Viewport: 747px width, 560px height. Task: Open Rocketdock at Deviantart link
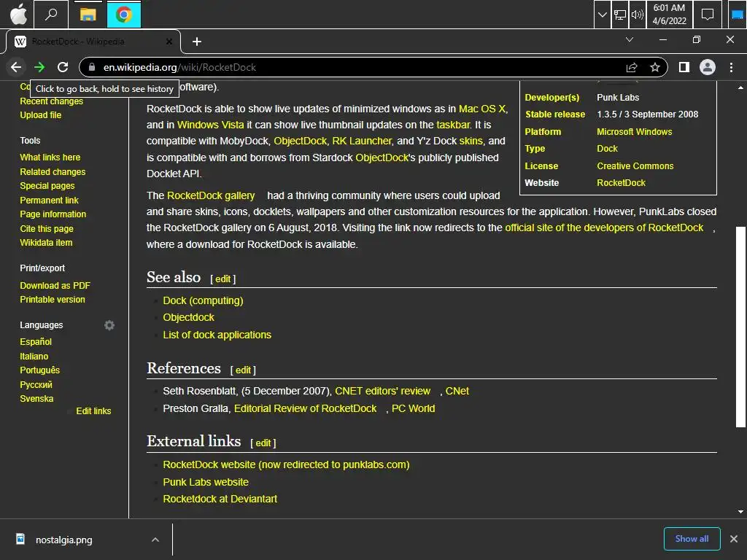(x=220, y=499)
